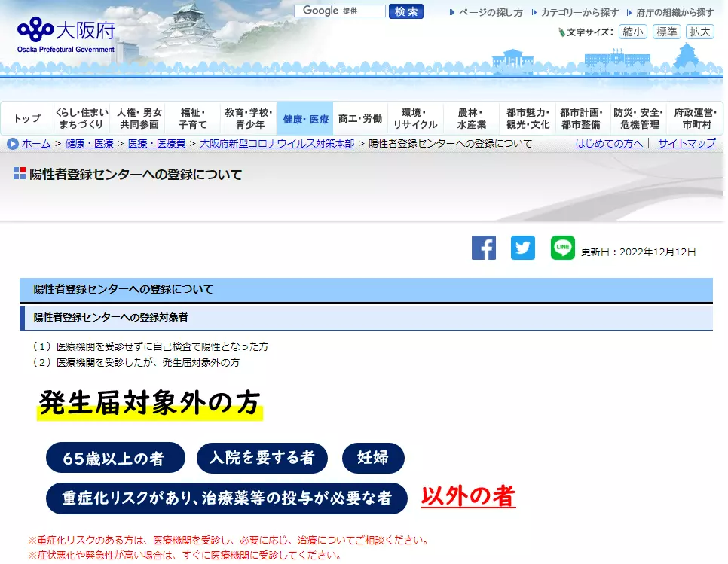Open 商工・労働 tab
728x564 pixels.
tap(360, 118)
